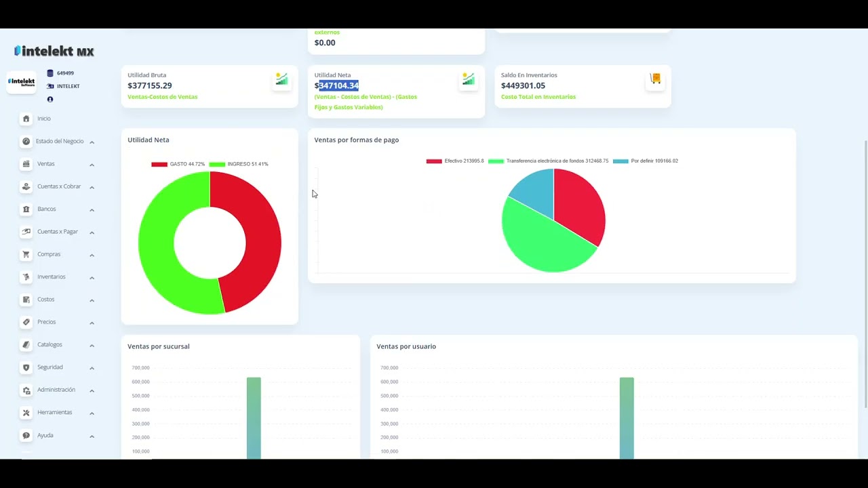Expand the Costos submenu chevron
868x488 pixels.
point(92,300)
